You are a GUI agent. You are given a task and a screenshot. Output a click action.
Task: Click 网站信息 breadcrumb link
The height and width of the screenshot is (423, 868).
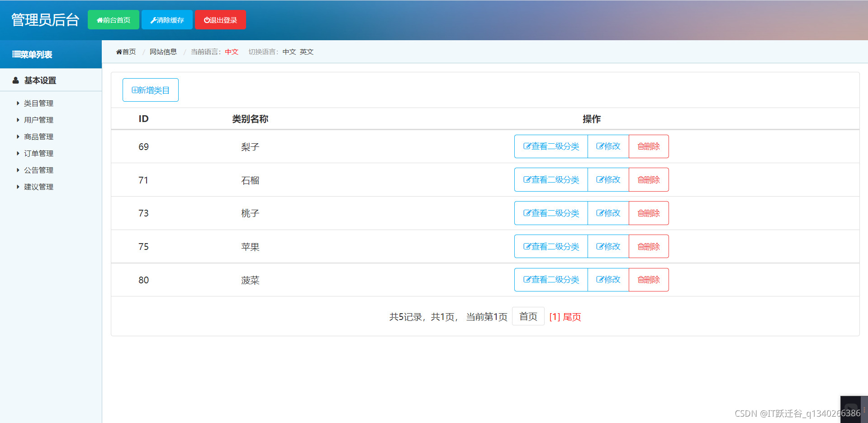(x=163, y=52)
